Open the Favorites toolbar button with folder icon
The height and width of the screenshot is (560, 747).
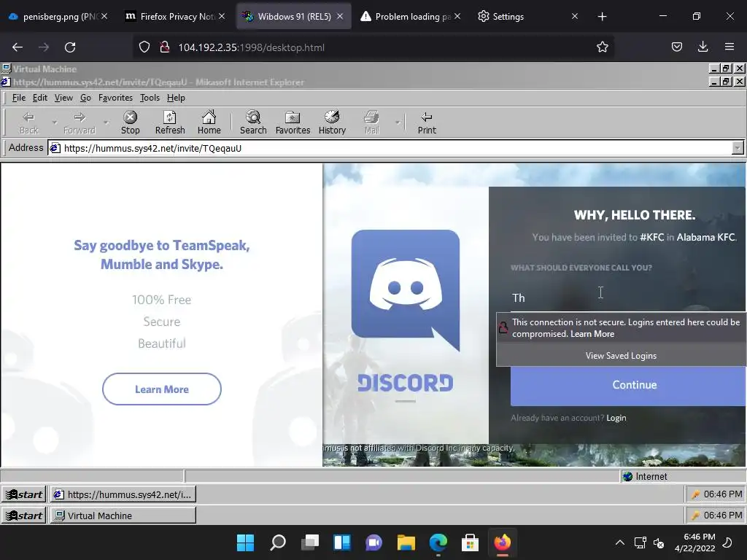(x=293, y=122)
